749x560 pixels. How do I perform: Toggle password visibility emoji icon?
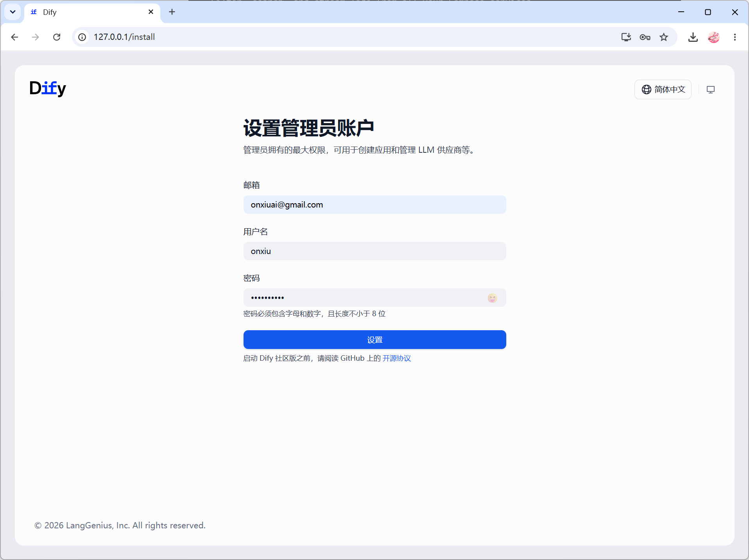(492, 298)
